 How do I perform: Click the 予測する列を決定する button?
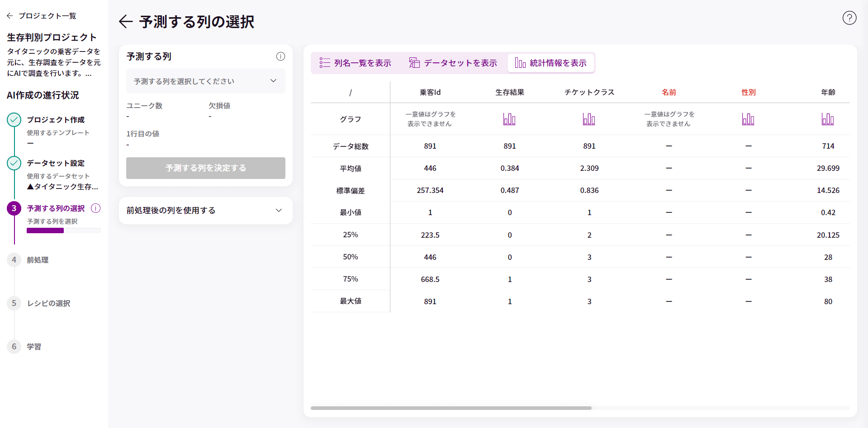pos(206,168)
